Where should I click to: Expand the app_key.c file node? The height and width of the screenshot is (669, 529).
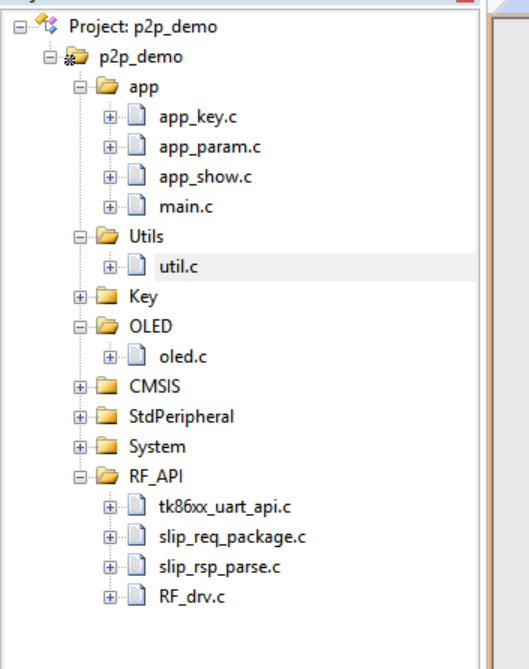(x=110, y=117)
